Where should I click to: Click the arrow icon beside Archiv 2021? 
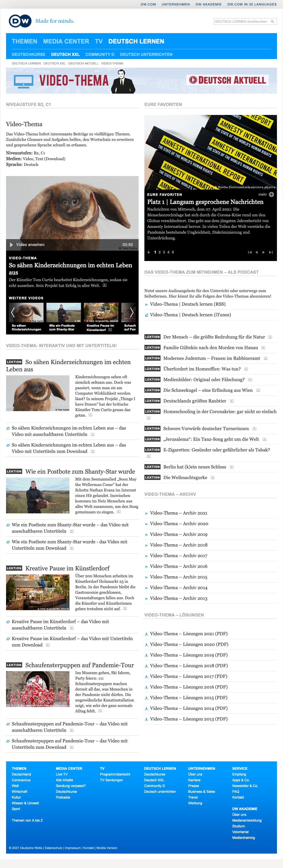pos(146,514)
